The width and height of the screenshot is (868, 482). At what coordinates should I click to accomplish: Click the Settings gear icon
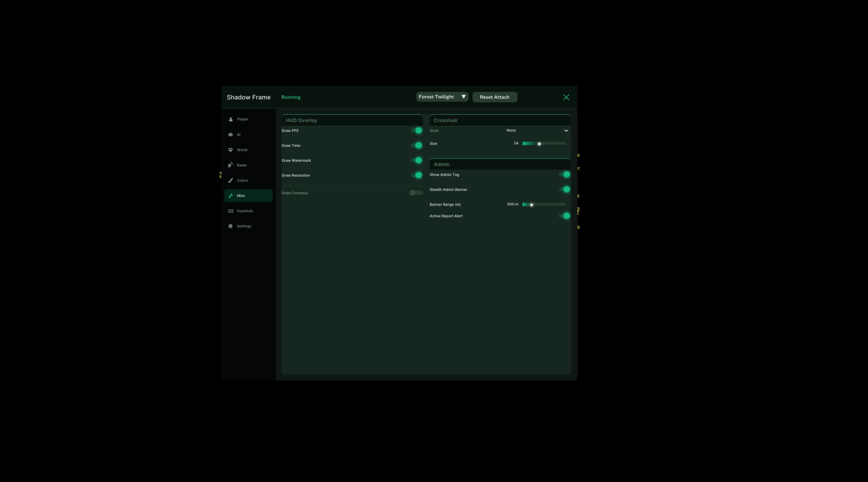231,226
